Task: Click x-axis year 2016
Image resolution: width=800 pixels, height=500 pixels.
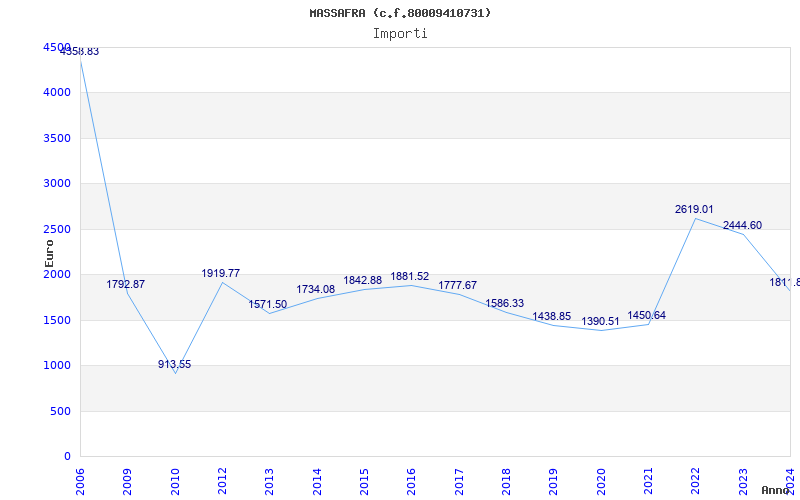Action: click(x=411, y=482)
